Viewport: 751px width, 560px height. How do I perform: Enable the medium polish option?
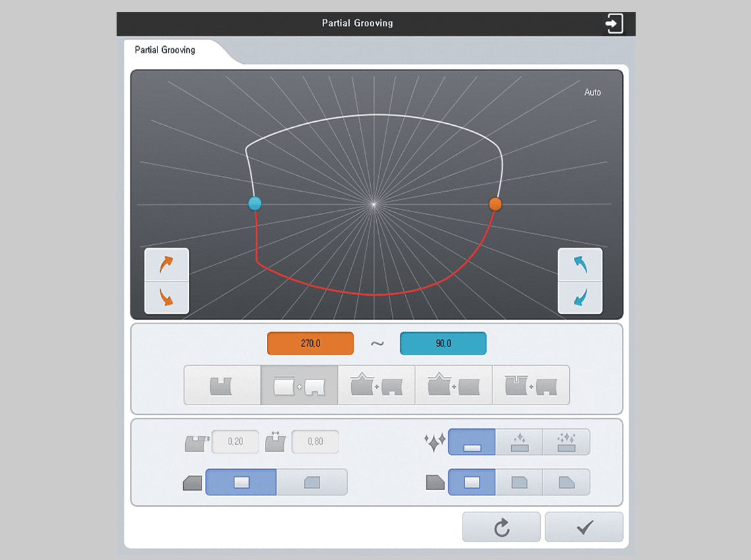pos(519,442)
